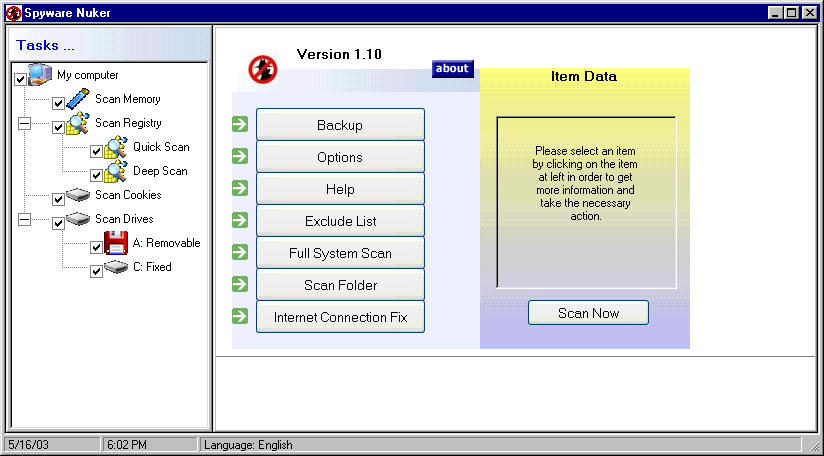Screen dimensions: 824x456
Task: Select the Scan Drives tree label
Action: 124,219
